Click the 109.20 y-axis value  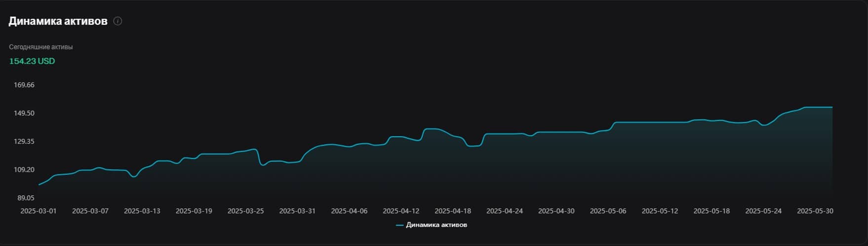(24, 169)
